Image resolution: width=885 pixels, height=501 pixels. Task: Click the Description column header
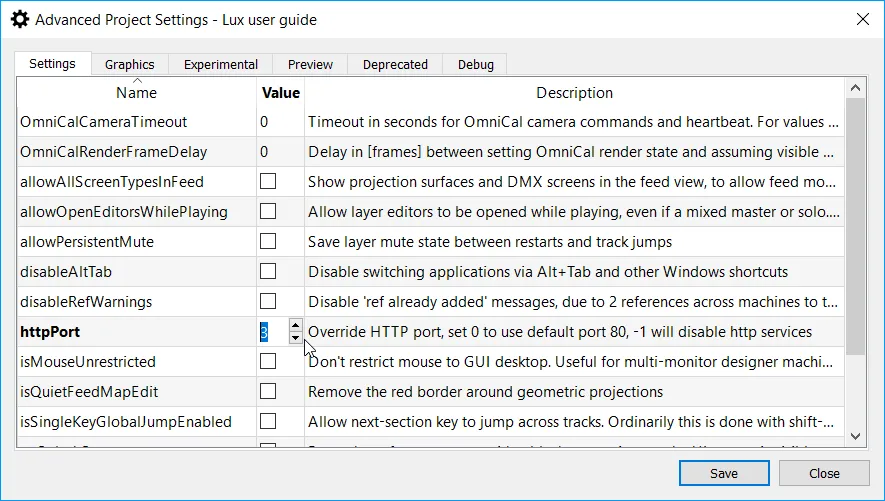575,93
